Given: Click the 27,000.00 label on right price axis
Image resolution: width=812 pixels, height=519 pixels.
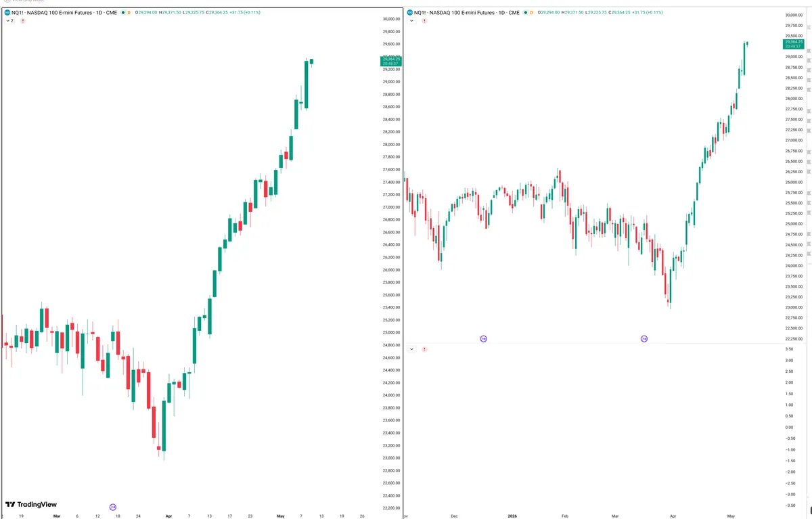Looking at the screenshot, I should [x=794, y=140].
